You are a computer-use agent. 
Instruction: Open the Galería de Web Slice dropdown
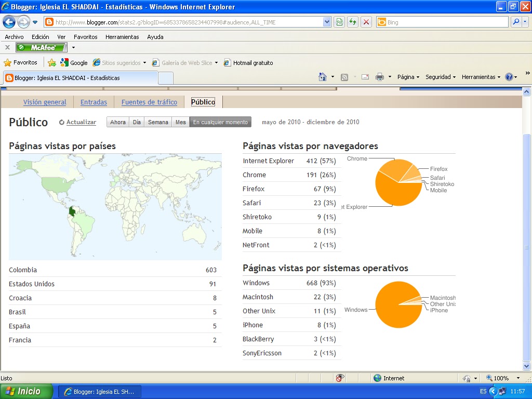coord(184,62)
